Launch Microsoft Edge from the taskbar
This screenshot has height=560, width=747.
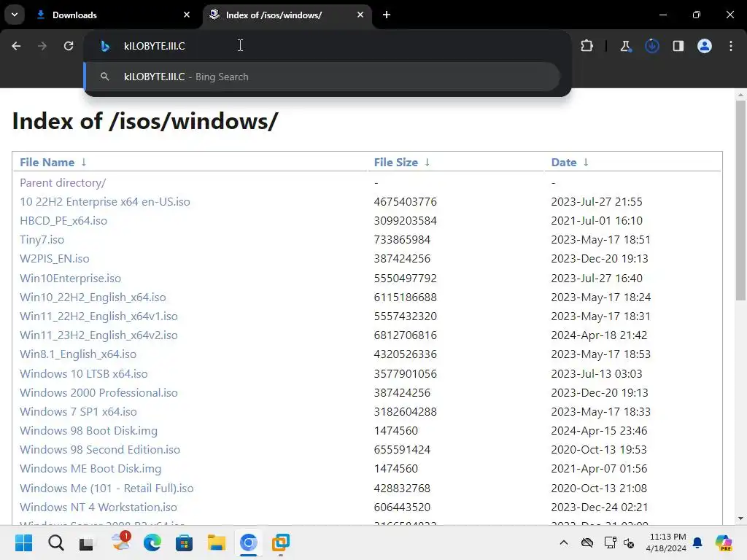pos(152,542)
